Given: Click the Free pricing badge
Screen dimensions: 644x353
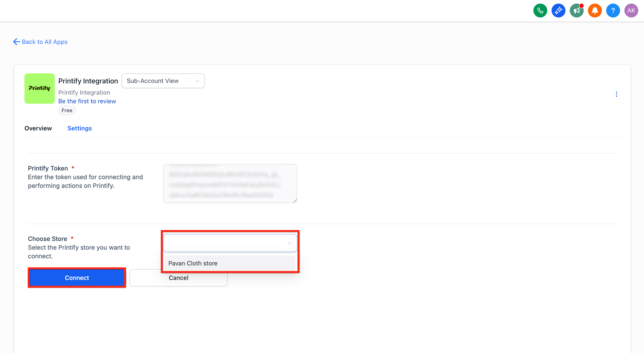Looking at the screenshot, I should [x=67, y=110].
